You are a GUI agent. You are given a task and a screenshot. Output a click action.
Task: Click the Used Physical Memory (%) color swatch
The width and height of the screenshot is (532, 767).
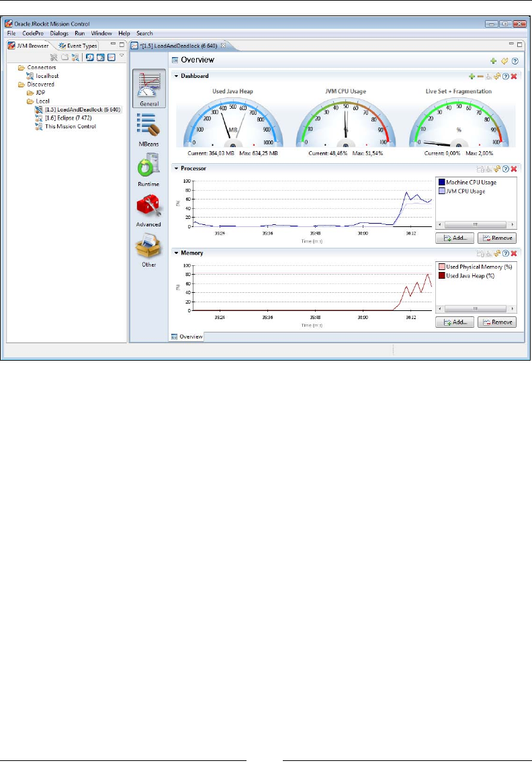tap(441, 267)
